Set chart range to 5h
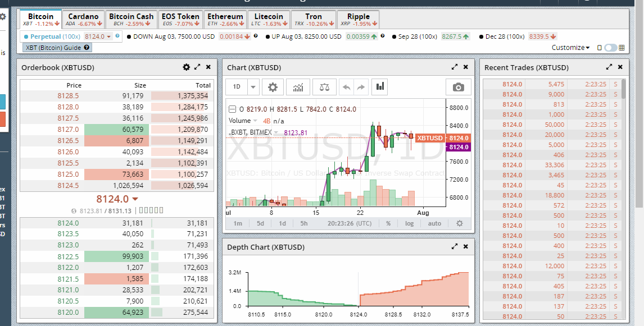644x326 pixels. [304, 223]
